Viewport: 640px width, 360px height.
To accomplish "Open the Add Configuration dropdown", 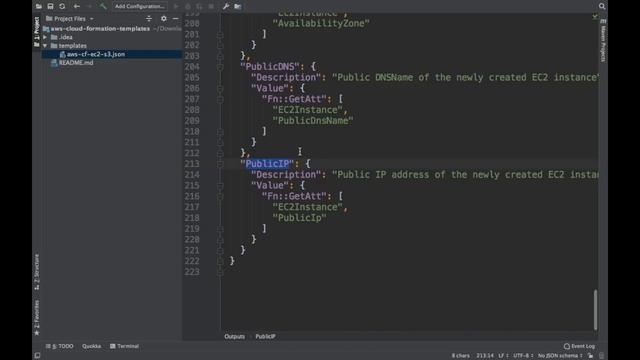I will (x=140, y=6).
